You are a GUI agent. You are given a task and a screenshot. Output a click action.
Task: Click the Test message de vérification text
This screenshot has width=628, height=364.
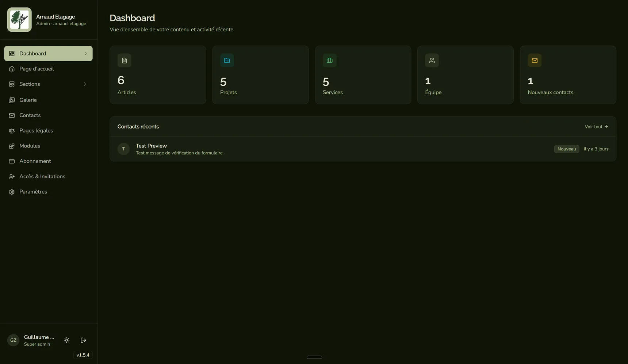pyautogui.click(x=179, y=153)
